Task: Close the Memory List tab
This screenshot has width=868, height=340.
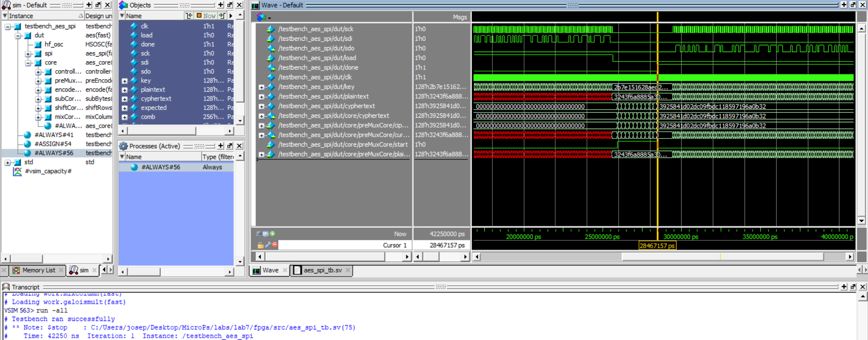Action: click(x=61, y=270)
